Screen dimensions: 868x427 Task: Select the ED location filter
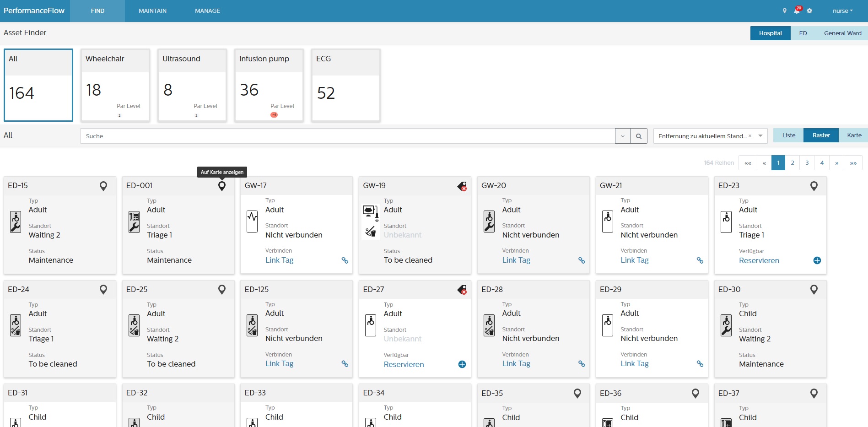click(803, 33)
